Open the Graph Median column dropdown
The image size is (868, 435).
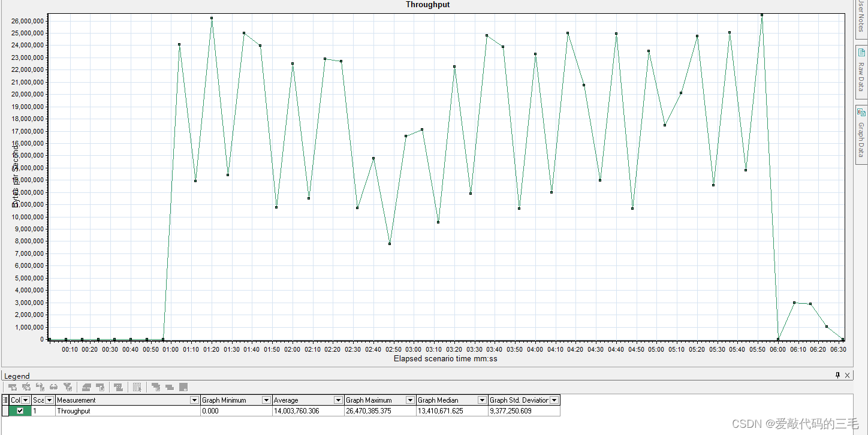(482, 400)
